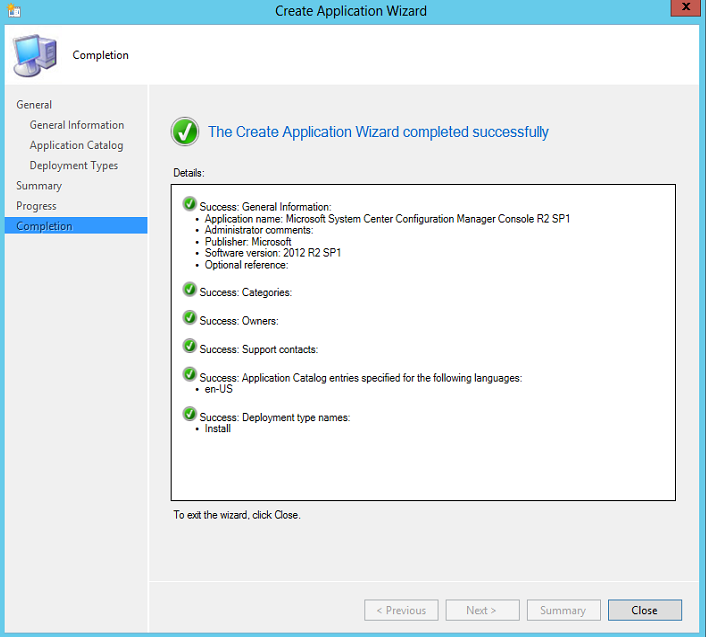Select the General Information step
This screenshot has height=637, width=706.
pos(77,125)
